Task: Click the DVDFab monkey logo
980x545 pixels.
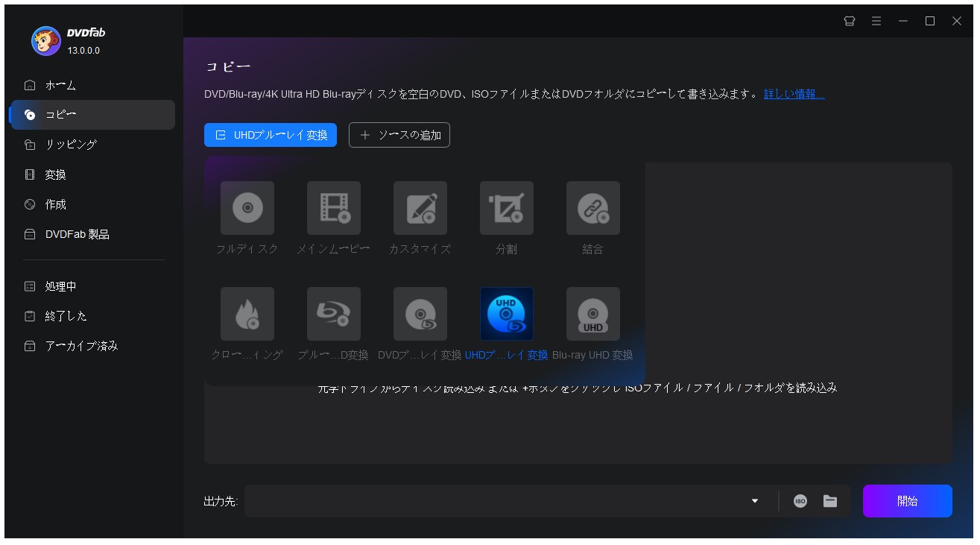Action: coord(46,41)
